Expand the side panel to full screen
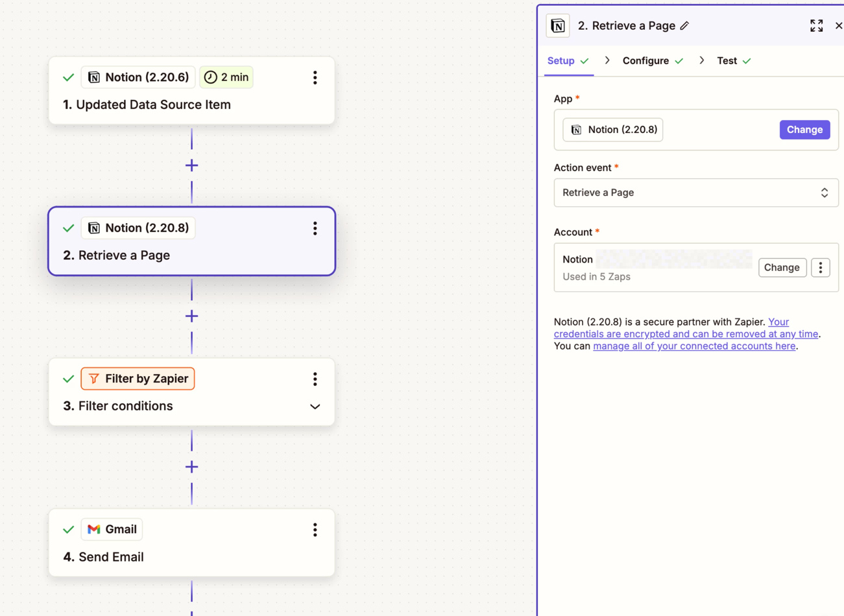The height and width of the screenshot is (616, 844). tap(816, 26)
